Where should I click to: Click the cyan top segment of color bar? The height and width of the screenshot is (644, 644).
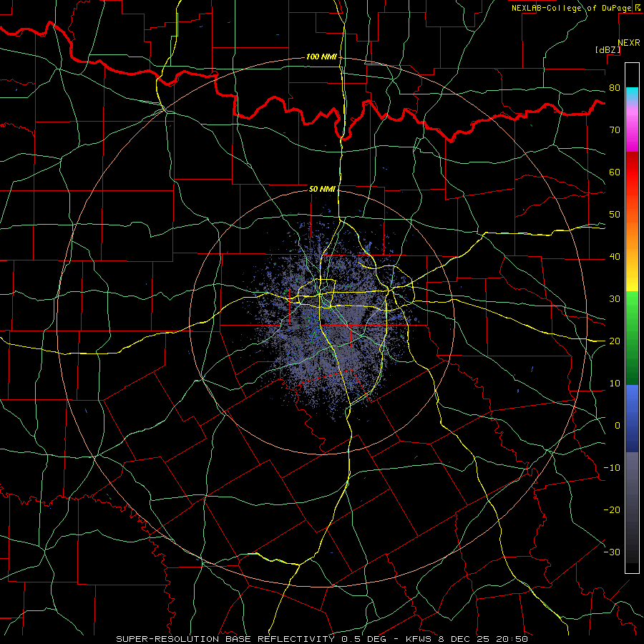(x=632, y=94)
